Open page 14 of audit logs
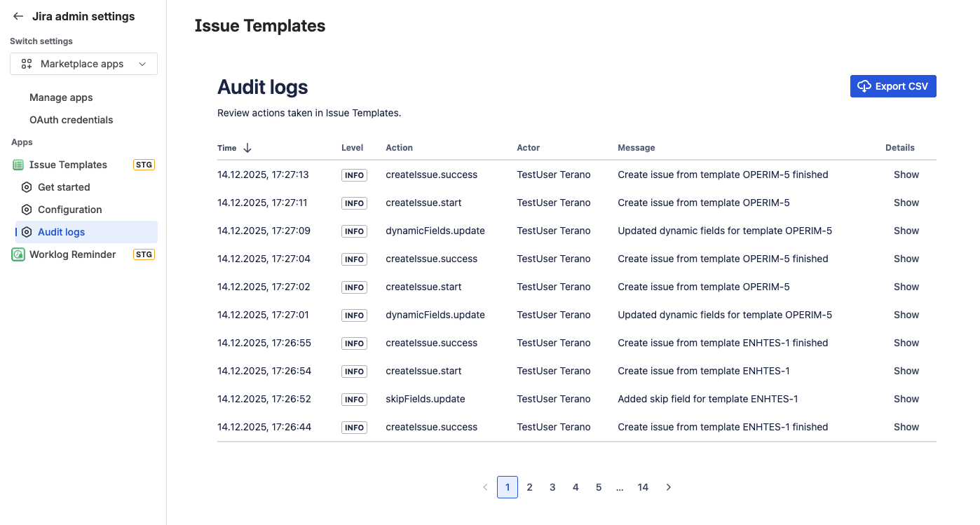980x525 pixels. (643, 486)
